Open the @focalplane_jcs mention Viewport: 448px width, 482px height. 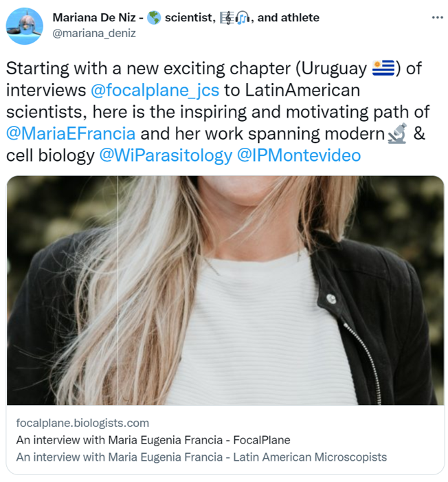click(155, 90)
